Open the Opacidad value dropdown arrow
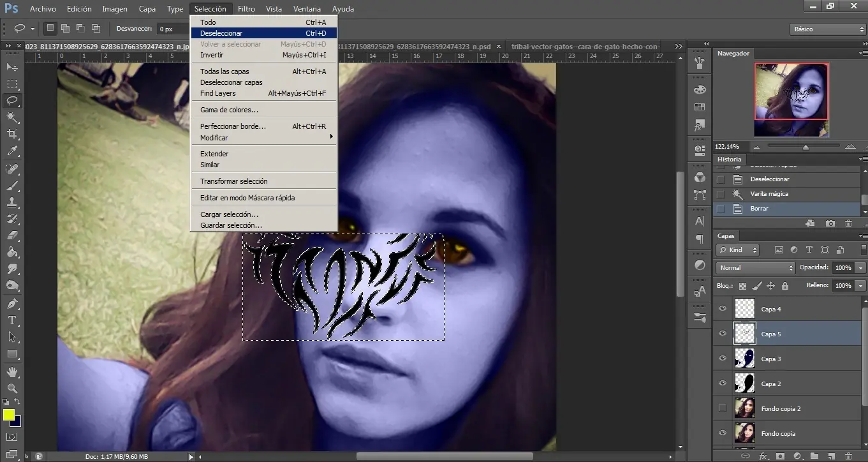The image size is (868, 462). (x=861, y=268)
